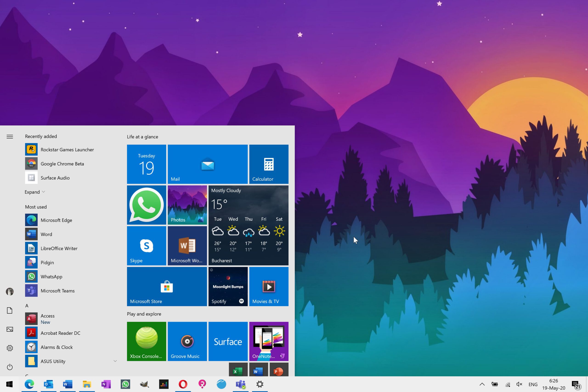Open LibreOffice Writer from the app list
This screenshot has height=392, width=588.
tap(71, 248)
